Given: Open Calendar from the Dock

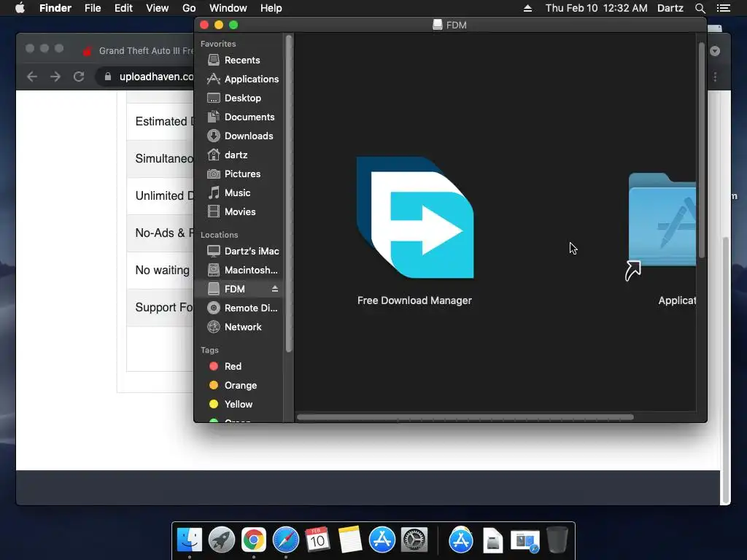Looking at the screenshot, I should point(318,540).
